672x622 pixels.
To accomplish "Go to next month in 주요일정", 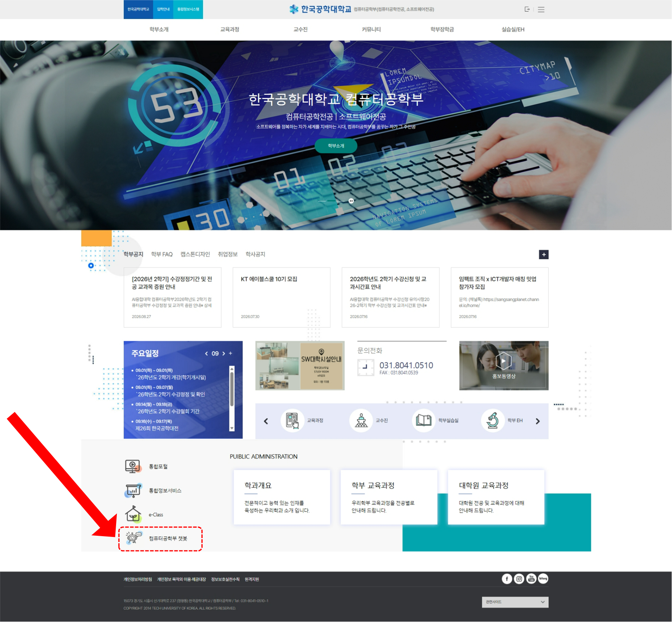I will (224, 354).
